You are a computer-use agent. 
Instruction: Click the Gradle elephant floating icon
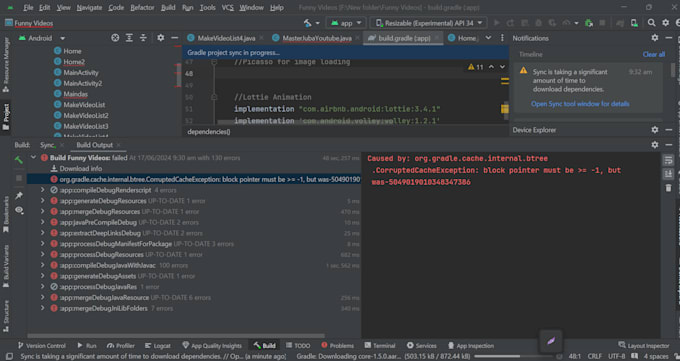click(x=551, y=341)
